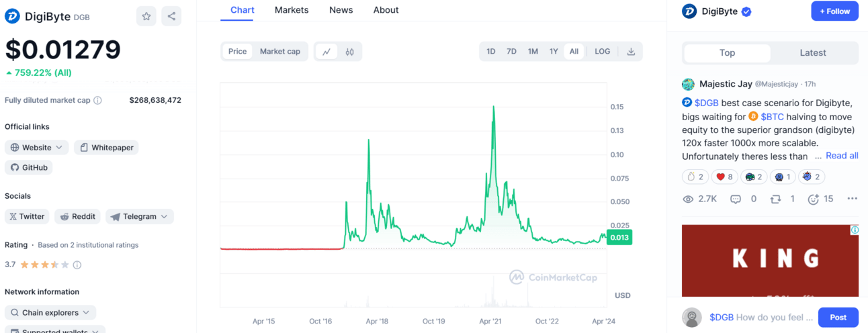
Task: Open the Chart tab
Action: click(x=243, y=10)
